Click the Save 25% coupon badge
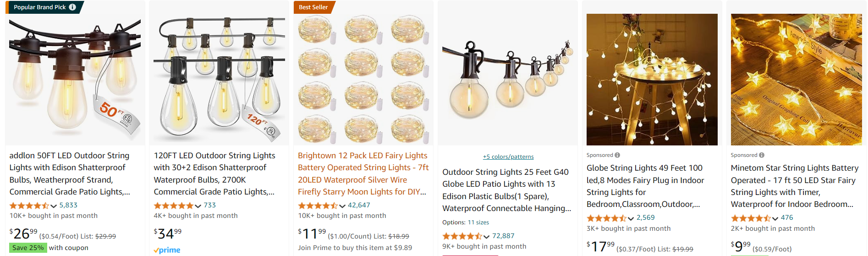Screen dimensions: 868x256 28,248
